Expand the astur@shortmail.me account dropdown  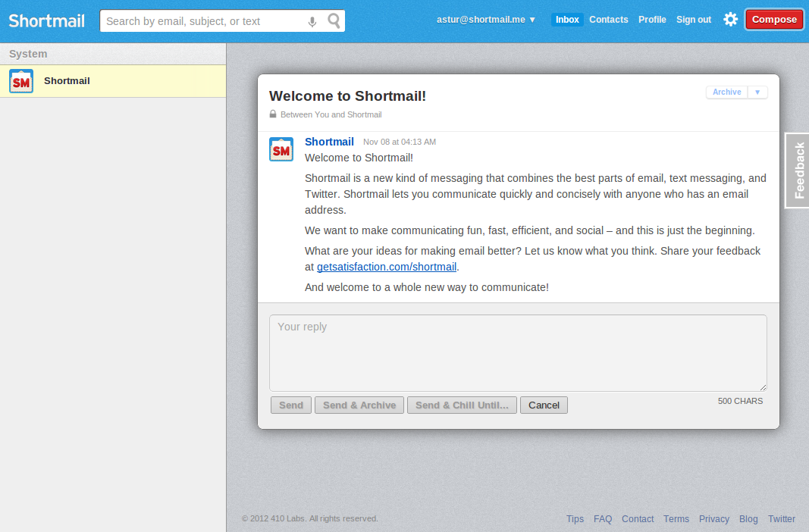click(x=486, y=20)
